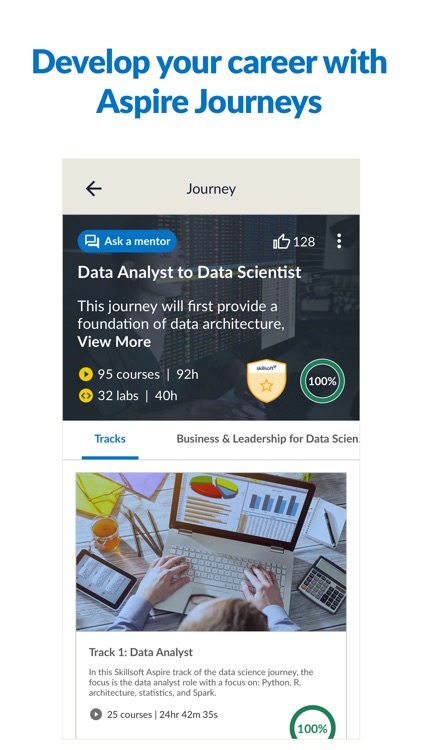The height and width of the screenshot is (750, 422).
Task: Select the Tracks tab
Action: click(x=110, y=439)
